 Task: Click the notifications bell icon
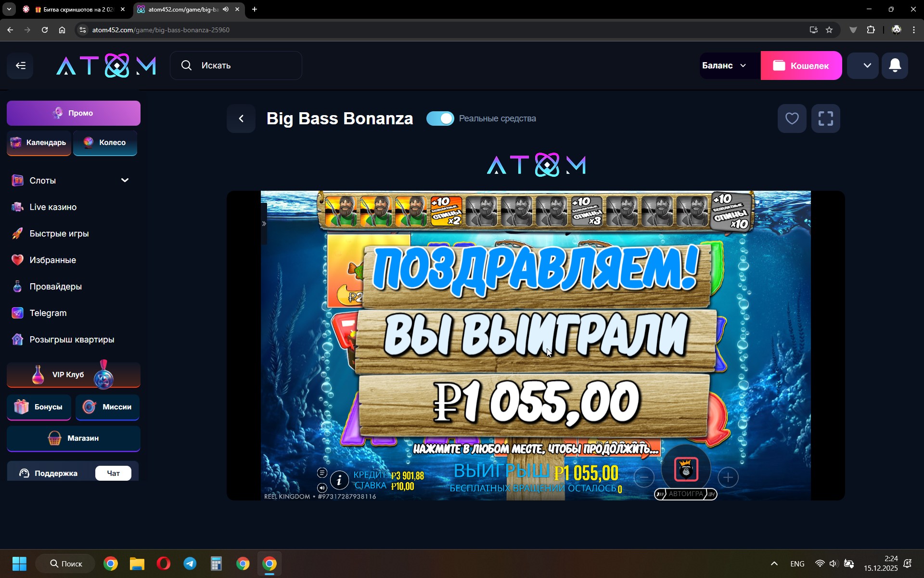(895, 66)
